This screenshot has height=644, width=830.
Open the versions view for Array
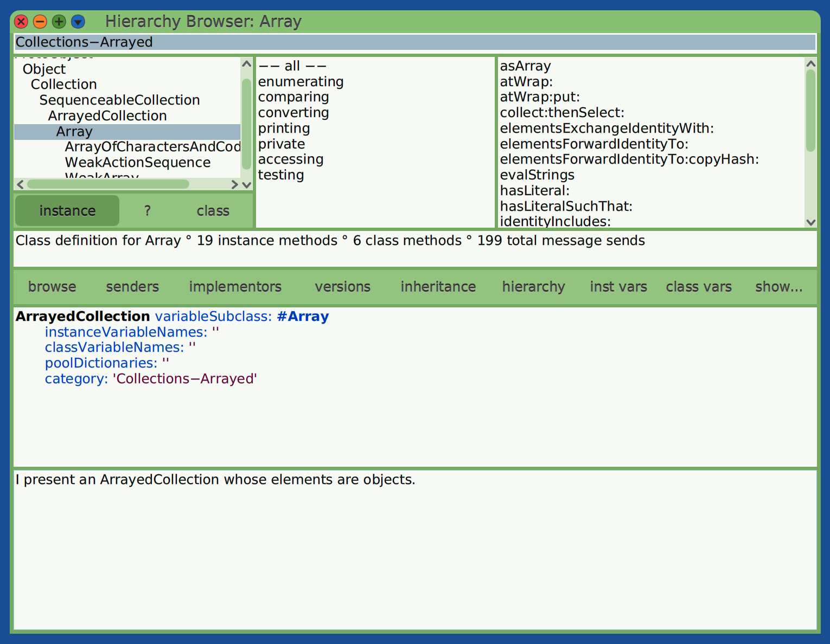coord(342,287)
